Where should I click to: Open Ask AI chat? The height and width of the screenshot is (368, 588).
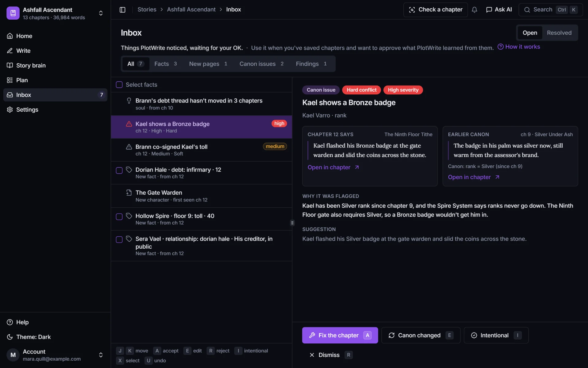499,10
